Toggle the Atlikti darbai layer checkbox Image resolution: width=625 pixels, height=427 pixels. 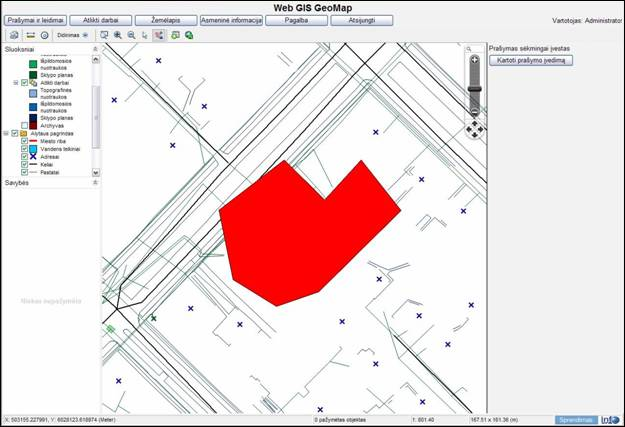pos(24,83)
